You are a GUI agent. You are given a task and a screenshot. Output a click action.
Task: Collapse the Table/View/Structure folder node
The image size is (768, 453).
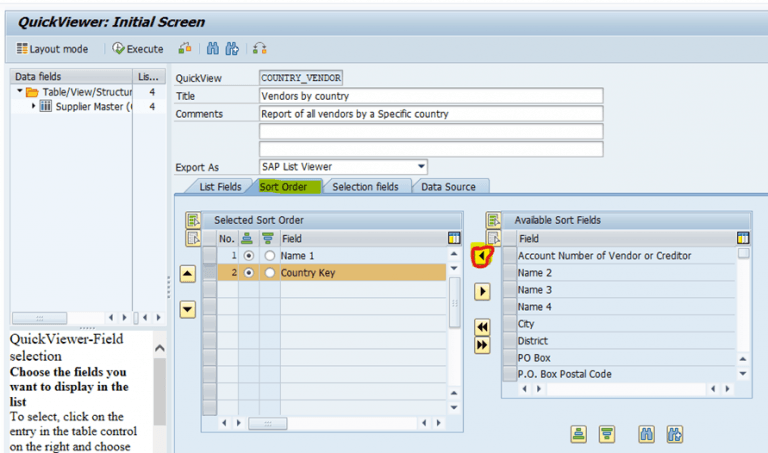(x=20, y=92)
